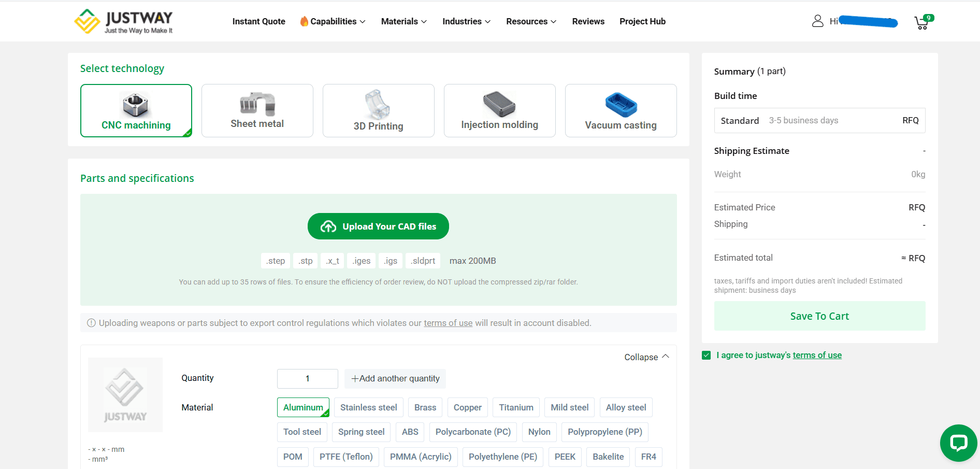Select PMMA (Acrylic) material
Screen dimensions: 980x469
pos(421,457)
